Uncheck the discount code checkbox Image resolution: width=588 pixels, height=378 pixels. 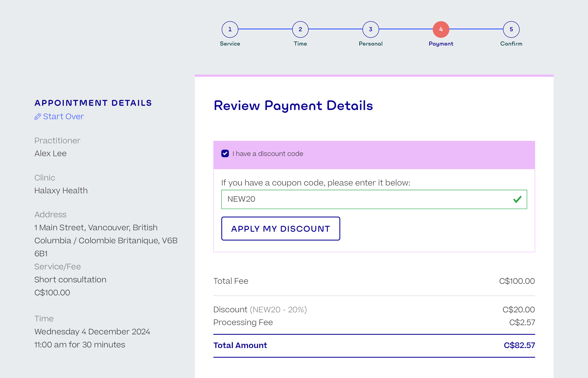point(225,154)
